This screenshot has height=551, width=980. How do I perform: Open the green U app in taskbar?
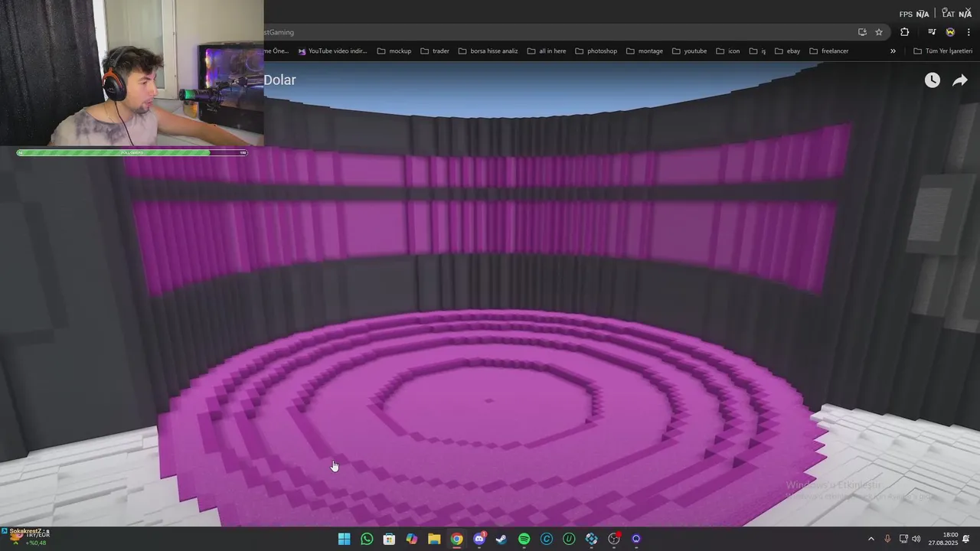click(x=569, y=539)
